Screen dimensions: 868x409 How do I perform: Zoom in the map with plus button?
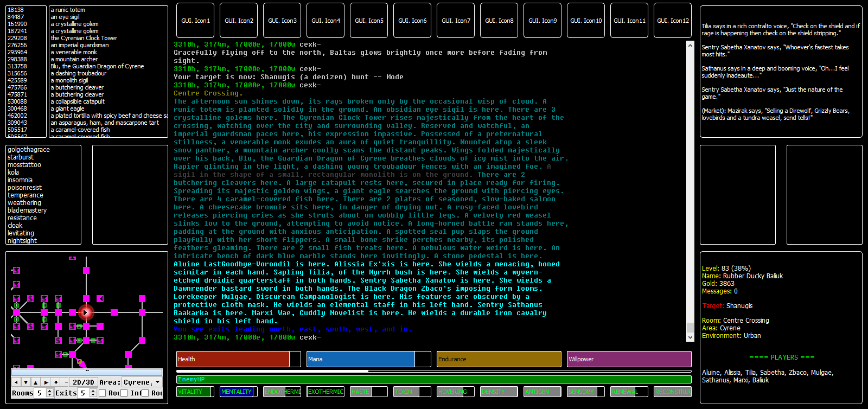(55, 382)
